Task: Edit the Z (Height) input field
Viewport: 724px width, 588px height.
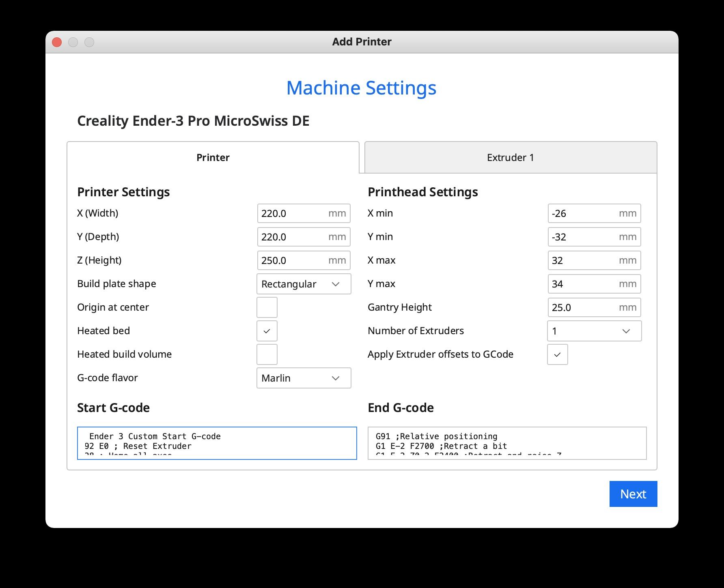Action: (x=304, y=260)
